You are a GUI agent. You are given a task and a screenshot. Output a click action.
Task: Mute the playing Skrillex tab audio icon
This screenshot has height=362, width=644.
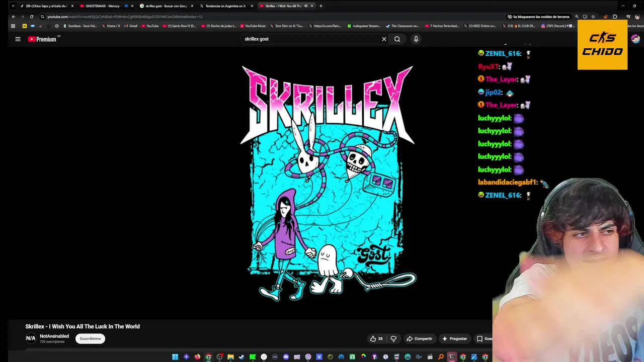[x=306, y=6]
